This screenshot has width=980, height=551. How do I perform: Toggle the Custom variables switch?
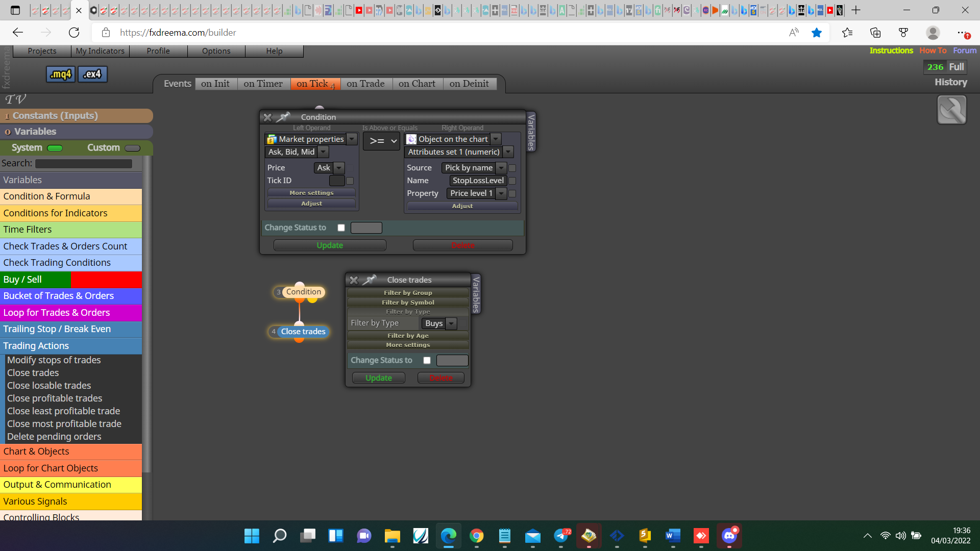(x=132, y=148)
